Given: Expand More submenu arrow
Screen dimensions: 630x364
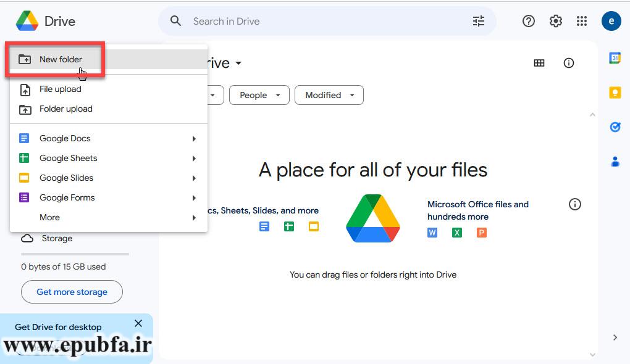Looking at the screenshot, I should (x=194, y=218).
